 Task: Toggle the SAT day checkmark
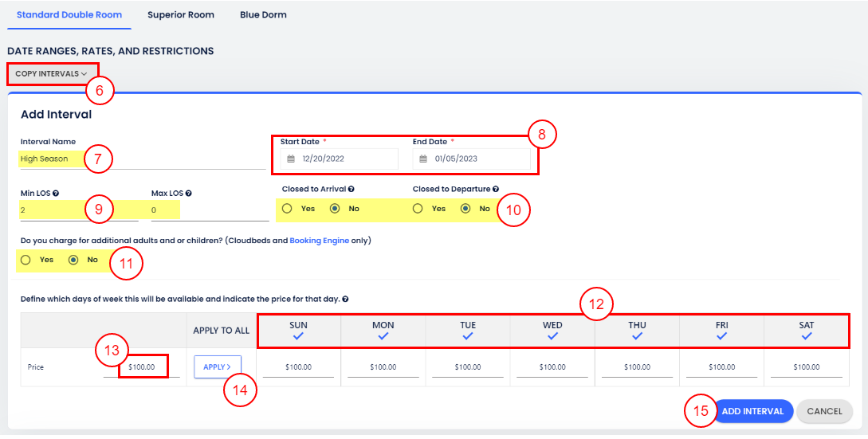[807, 336]
